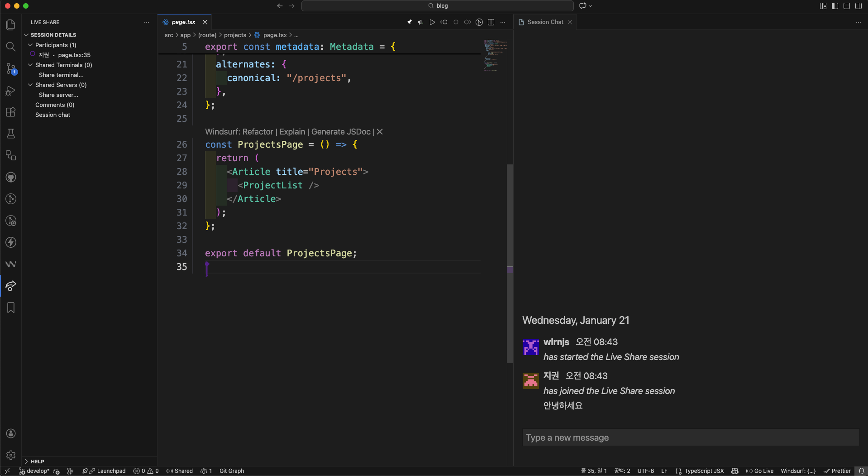Image resolution: width=868 pixels, height=476 pixels.
Task: Switch to the page.tsx editor tab
Action: [183, 22]
